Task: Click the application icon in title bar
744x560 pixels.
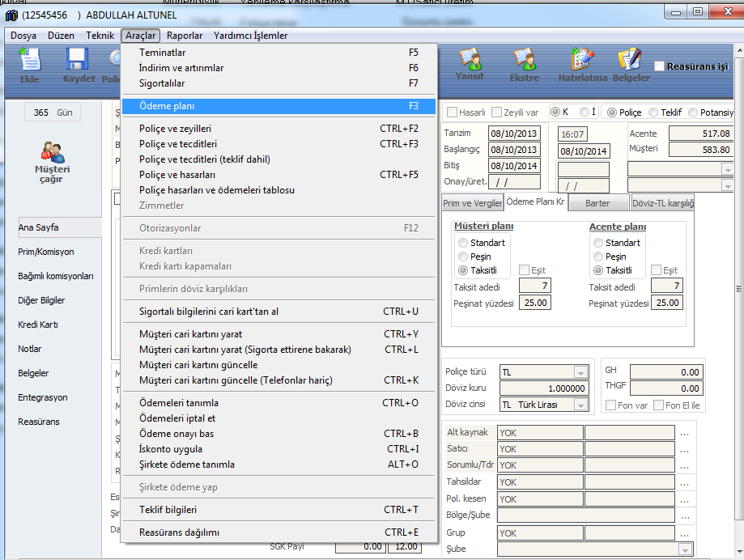Action: point(11,15)
